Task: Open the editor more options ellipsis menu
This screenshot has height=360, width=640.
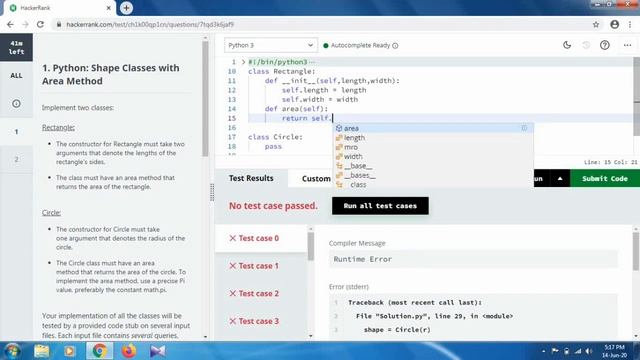Action: click(627, 45)
